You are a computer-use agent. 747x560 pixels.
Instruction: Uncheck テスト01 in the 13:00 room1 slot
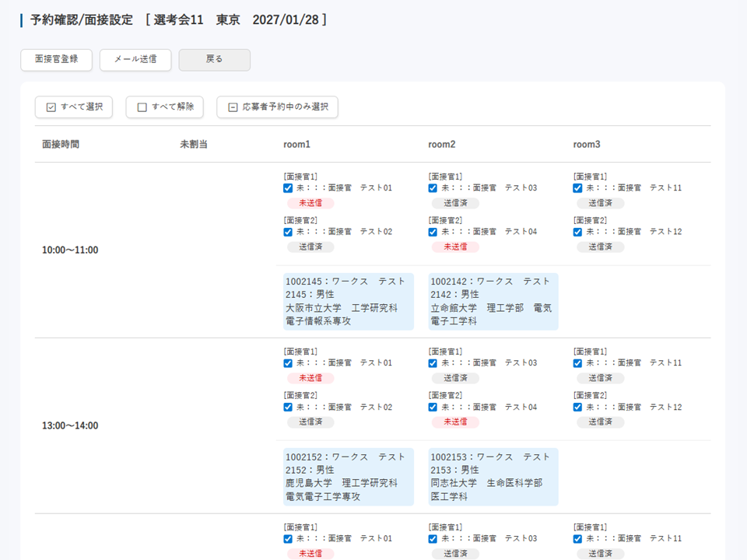[289, 363]
